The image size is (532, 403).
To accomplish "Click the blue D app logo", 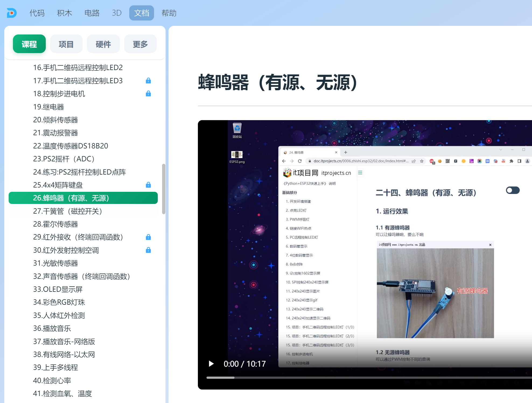I will [x=12, y=13].
